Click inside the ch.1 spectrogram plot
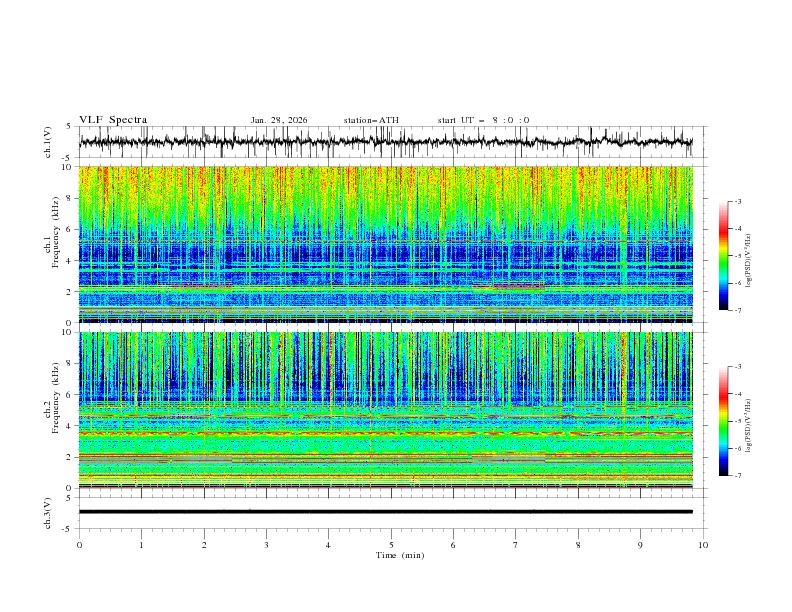The width and height of the screenshot is (792, 612). coord(390,244)
